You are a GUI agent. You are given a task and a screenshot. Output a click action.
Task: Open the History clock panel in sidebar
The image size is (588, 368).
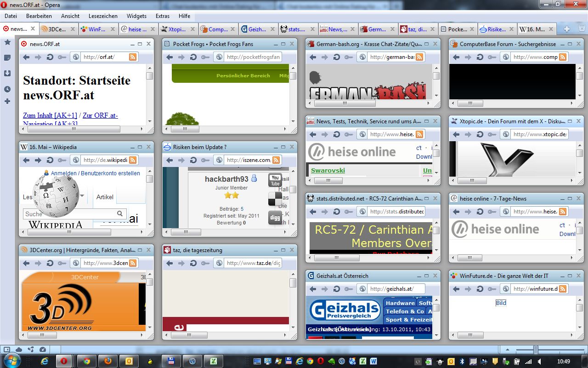(x=7, y=89)
